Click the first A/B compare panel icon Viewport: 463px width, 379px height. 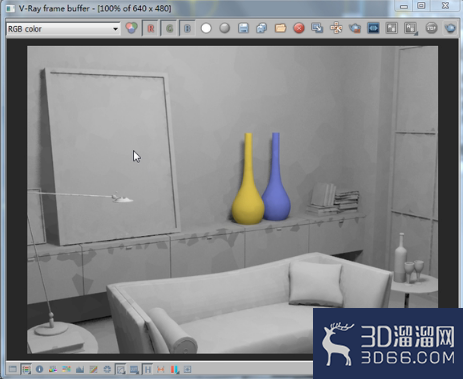(392, 28)
